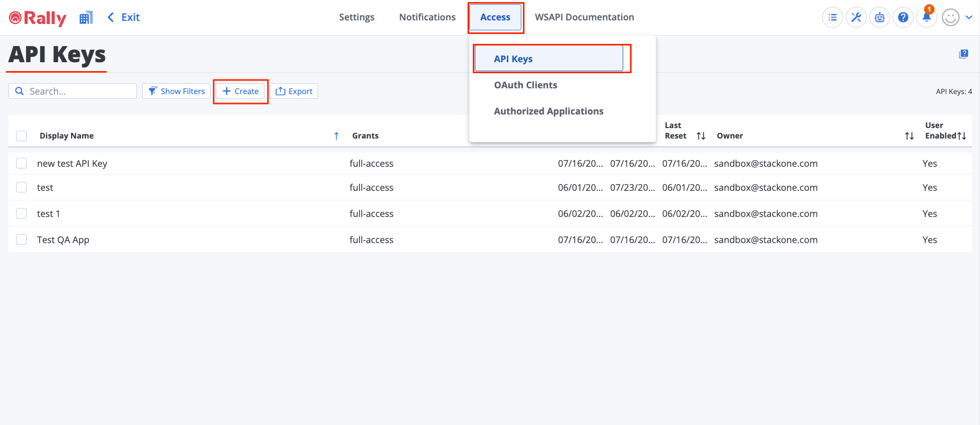Click the 'API Keys: 4' count label
980x425 pixels.
tap(954, 91)
